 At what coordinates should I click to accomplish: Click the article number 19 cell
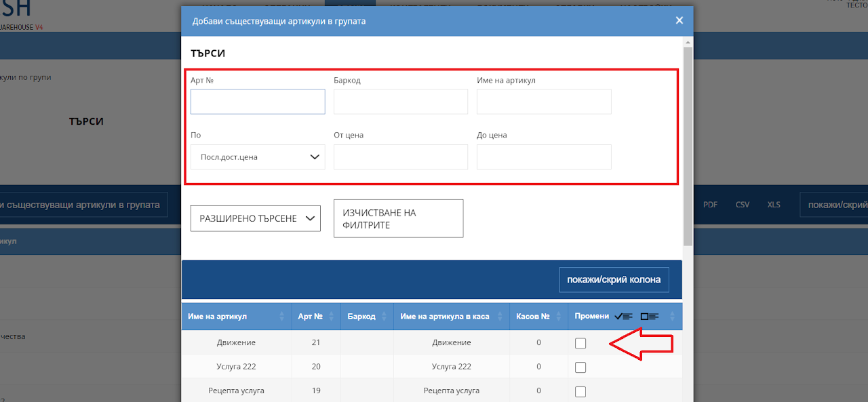[x=316, y=391]
